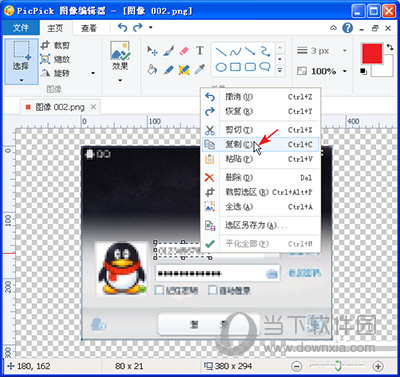Image resolution: width=400 pixels, height=377 pixels.
Task: Select the paint brush tool
Action: point(168,51)
